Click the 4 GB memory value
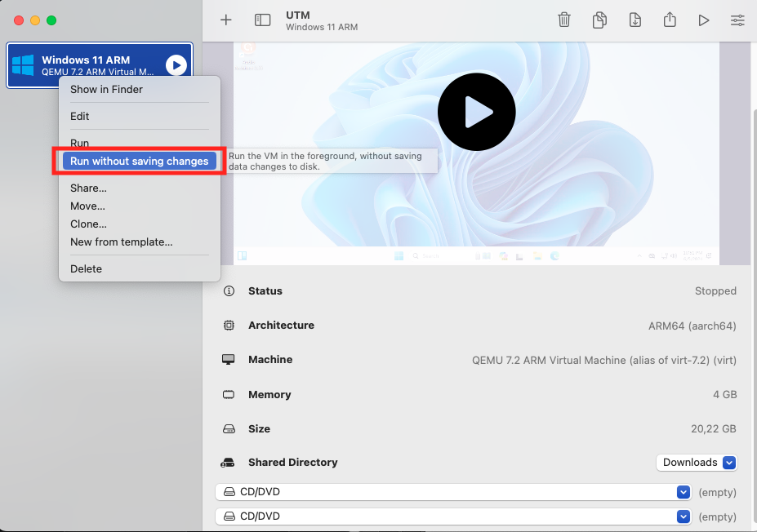 point(724,395)
